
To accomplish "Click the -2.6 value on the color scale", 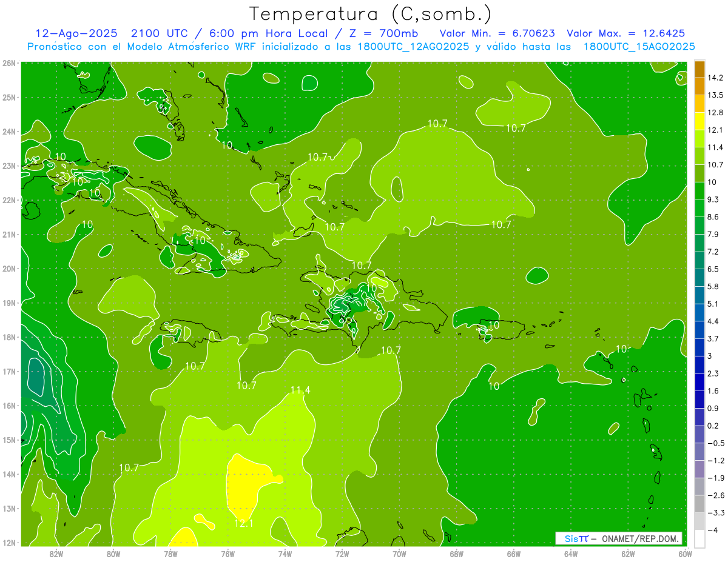I will (715, 495).
